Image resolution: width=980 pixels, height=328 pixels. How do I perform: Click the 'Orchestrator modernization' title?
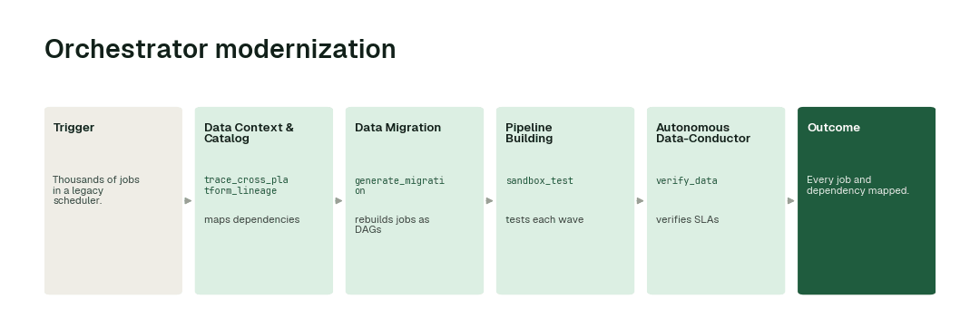click(220, 49)
